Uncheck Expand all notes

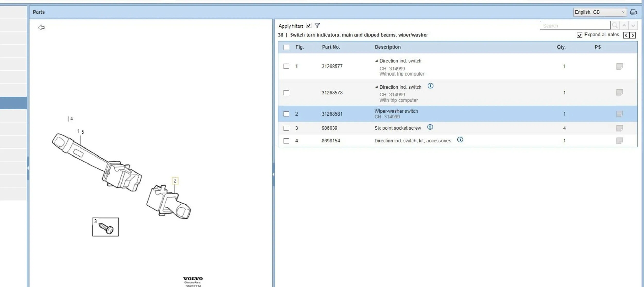pyautogui.click(x=580, y=35)
